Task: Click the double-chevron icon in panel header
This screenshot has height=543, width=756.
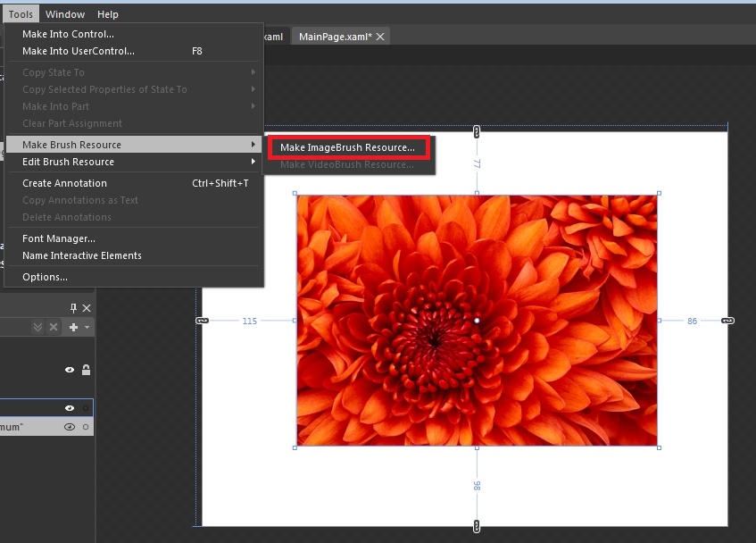Action: coord(37,328)
